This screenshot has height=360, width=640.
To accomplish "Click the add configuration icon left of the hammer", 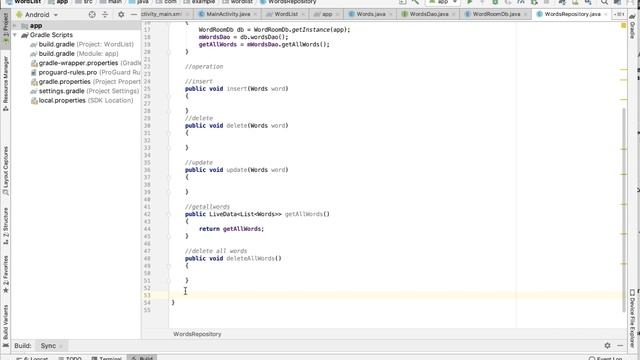I will point(402,2).
